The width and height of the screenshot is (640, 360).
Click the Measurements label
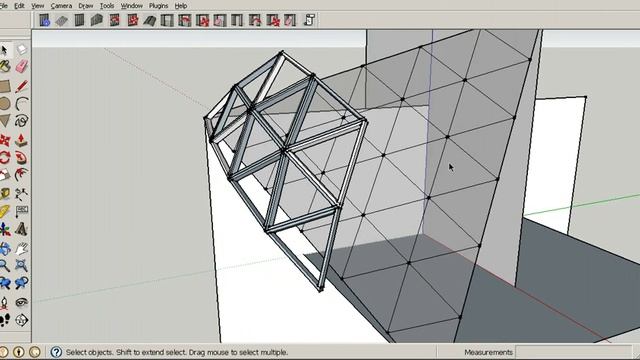tap(488, 352)
